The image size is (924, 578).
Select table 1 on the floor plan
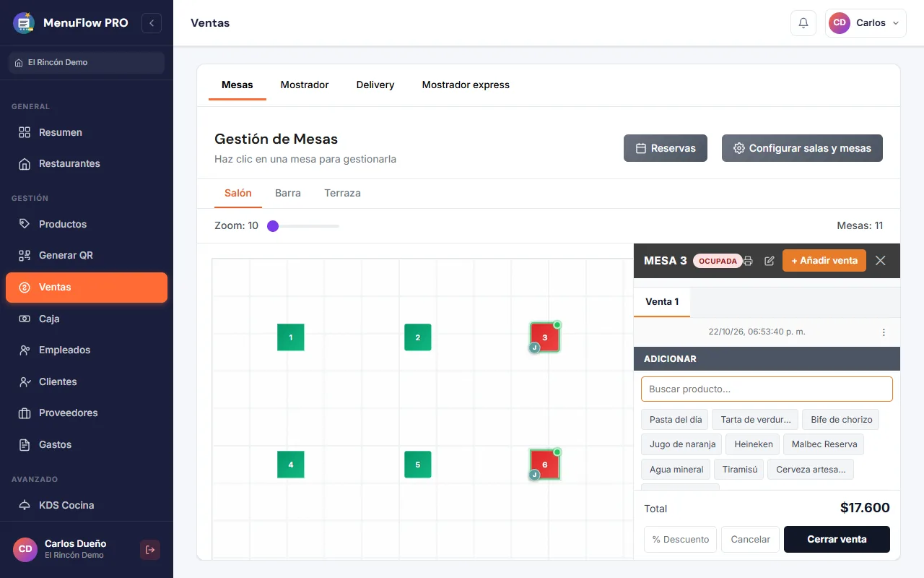(x=291, y=337)
